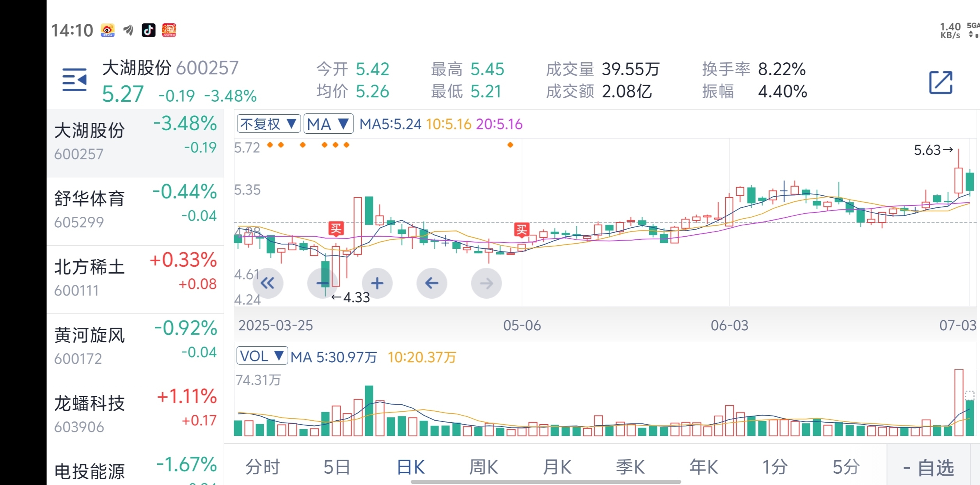Viewport: 980px width, 485px height.
Task: Select 黄河旋风 600172 in the stock list
Action: (135, 347)
